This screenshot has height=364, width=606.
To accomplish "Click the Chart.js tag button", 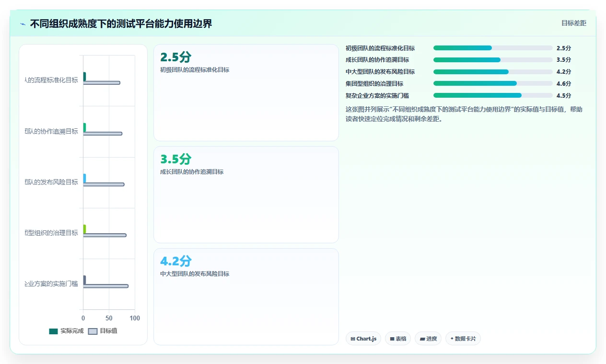I will [363, 339].
